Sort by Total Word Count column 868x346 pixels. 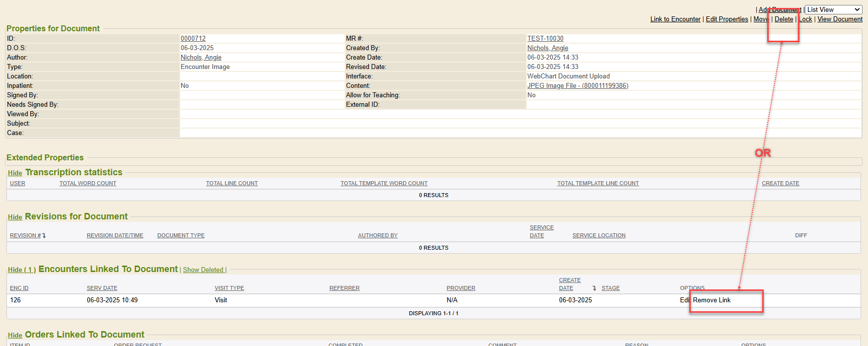click(87, 183)
